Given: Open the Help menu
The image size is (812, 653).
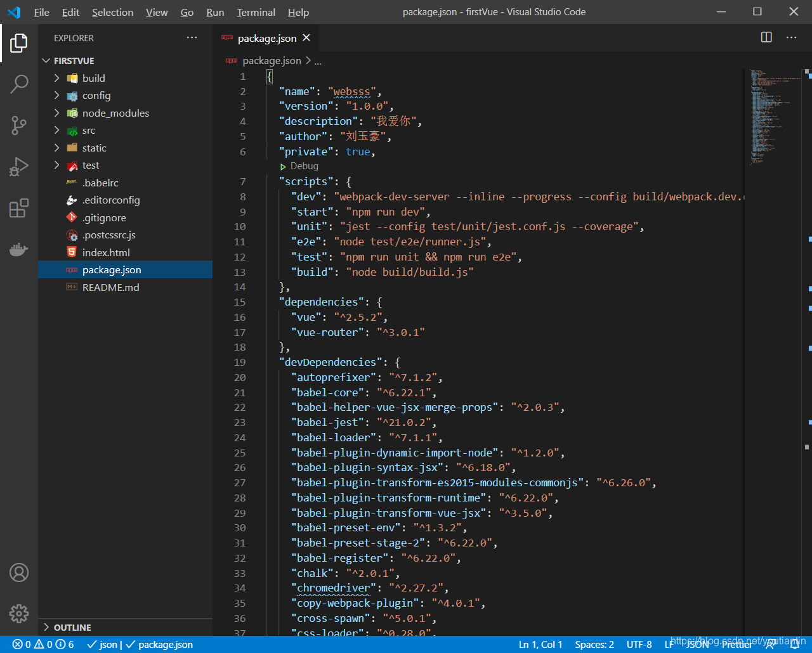Looking at the screenshot, I should [x=298, y=12].
